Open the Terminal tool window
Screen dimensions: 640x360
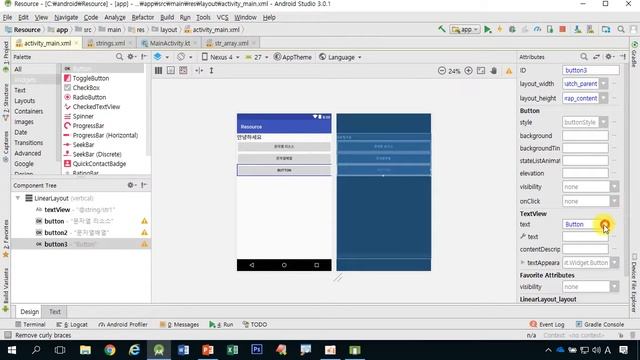click(x=30, y=324)
